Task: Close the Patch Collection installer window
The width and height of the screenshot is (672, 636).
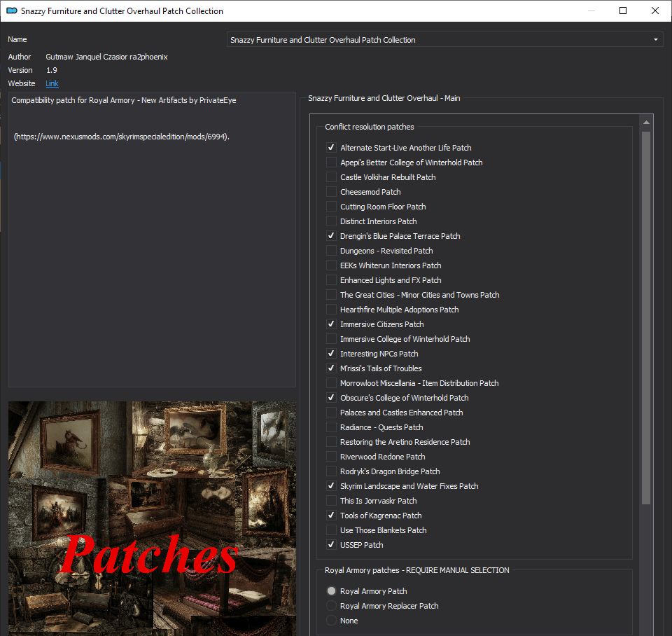Action: click(655, 11)
